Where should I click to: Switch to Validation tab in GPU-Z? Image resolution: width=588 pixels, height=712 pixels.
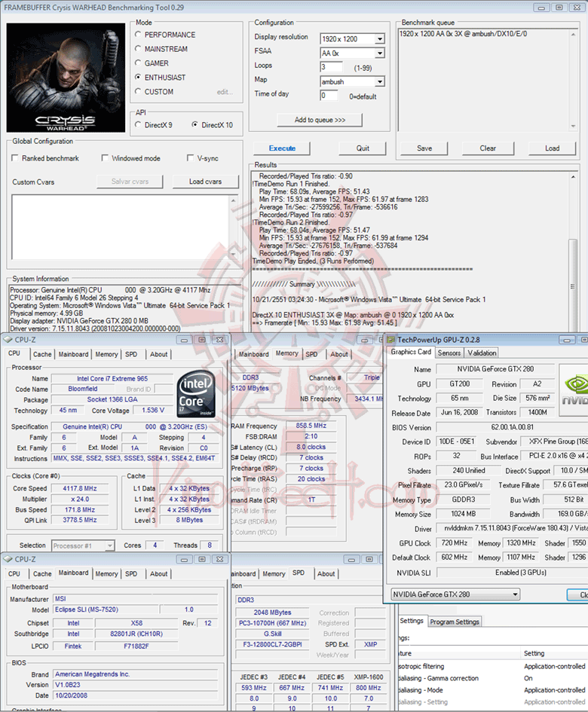coord(482,353)
